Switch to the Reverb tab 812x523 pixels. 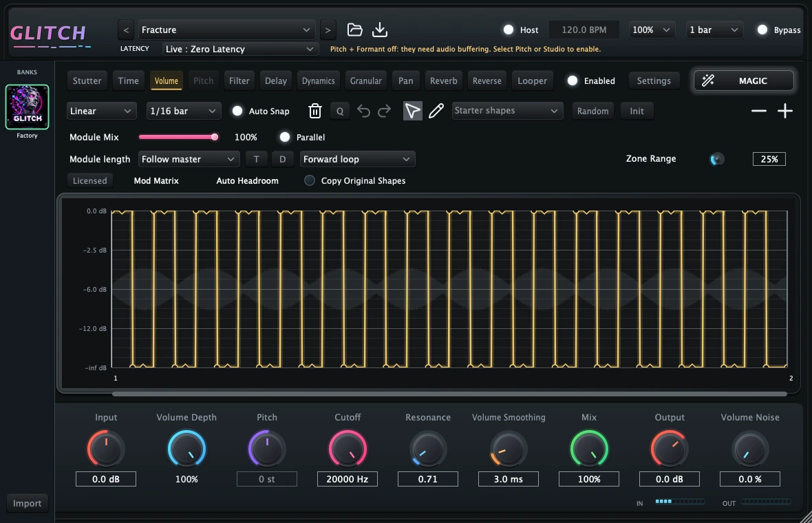tap(444, 81)
